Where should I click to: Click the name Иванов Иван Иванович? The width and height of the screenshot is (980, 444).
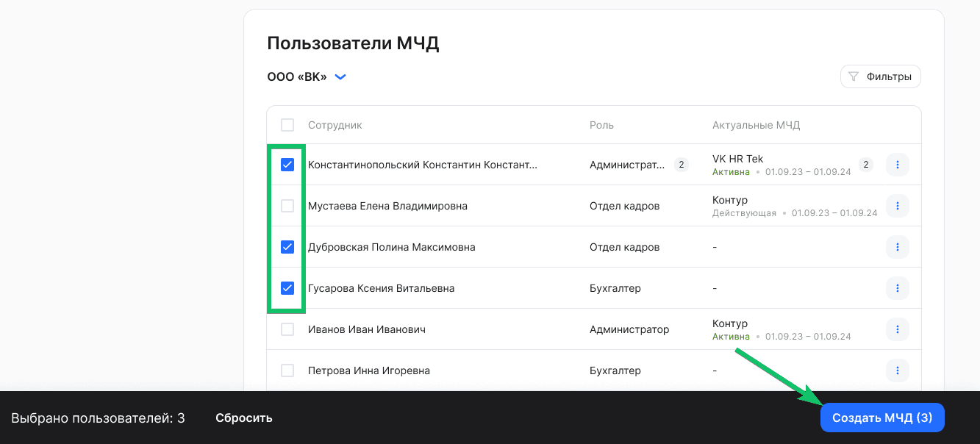coord(367,329)
